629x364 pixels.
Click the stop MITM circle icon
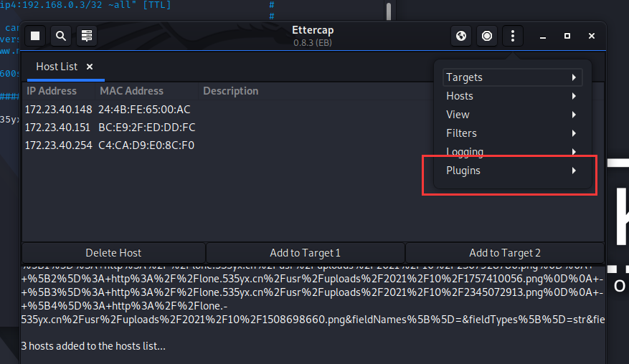(x=487, y=36)
